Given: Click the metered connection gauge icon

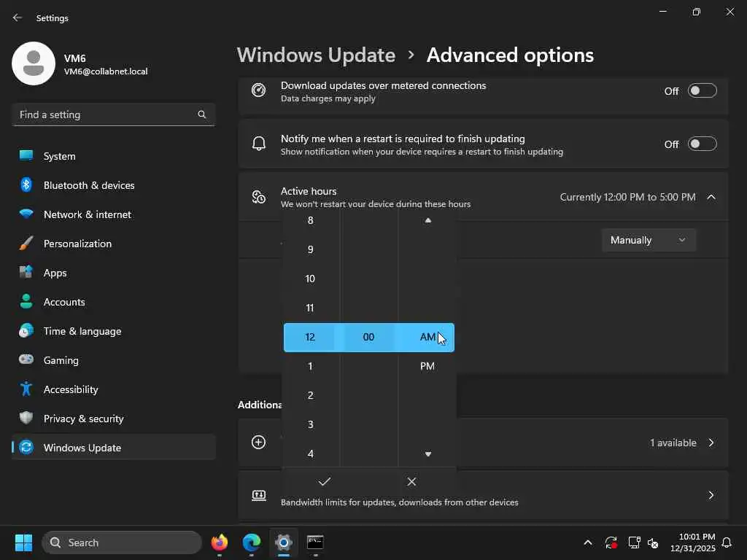Looking at the screenshot, I should point(259,90).
